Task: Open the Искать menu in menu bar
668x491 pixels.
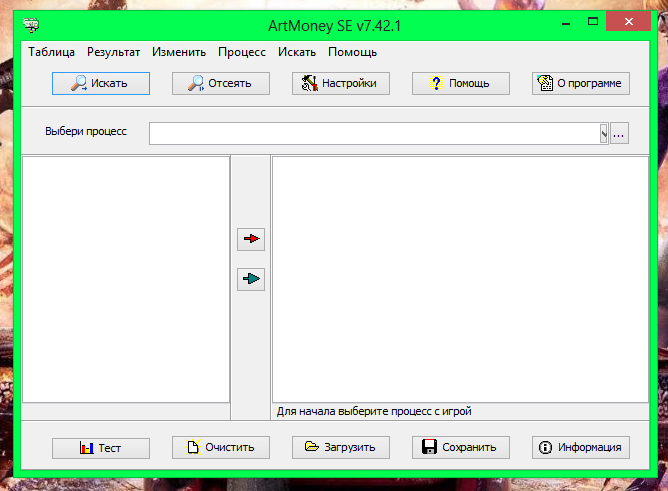Action: (297, 52)
